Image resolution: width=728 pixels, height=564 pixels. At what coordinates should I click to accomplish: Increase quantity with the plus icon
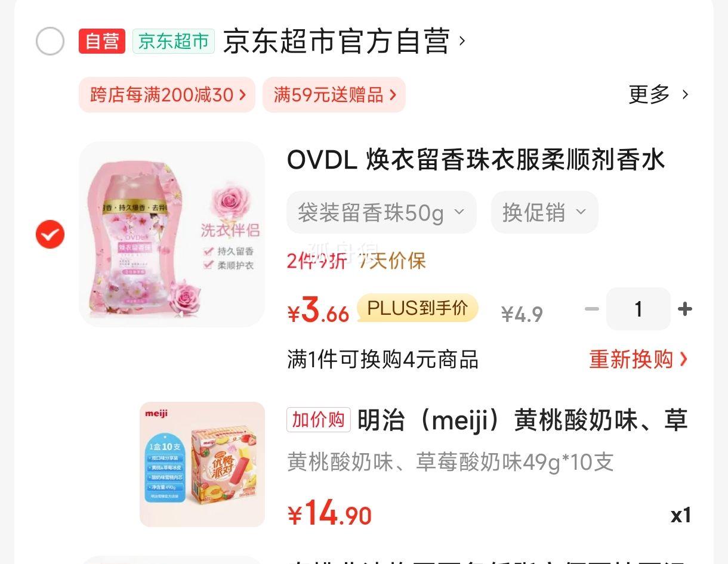coord(685,309)
